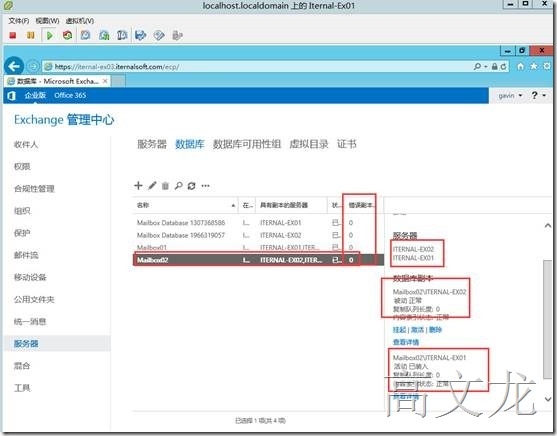Click the 挂起 link
Viewport: 557px width, 436px height.
399,330
